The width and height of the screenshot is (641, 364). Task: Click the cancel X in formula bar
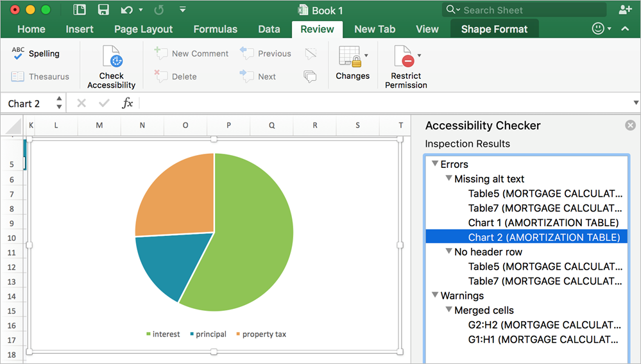point(81,103)
